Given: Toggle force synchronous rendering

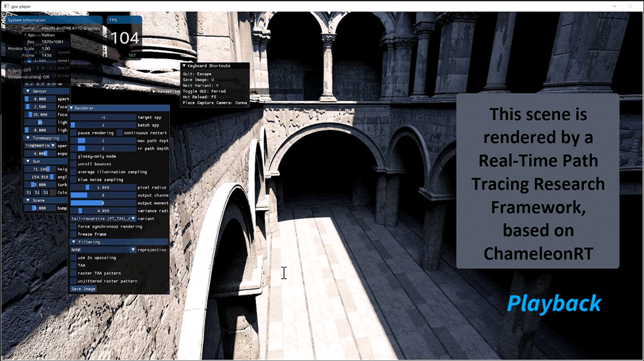Looking at the screenshot, I should pyautogui.click(x=73, y=226).
